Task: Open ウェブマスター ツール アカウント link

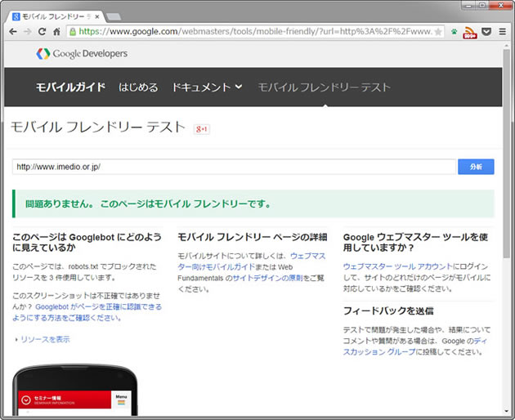Action: coord(398,266)
